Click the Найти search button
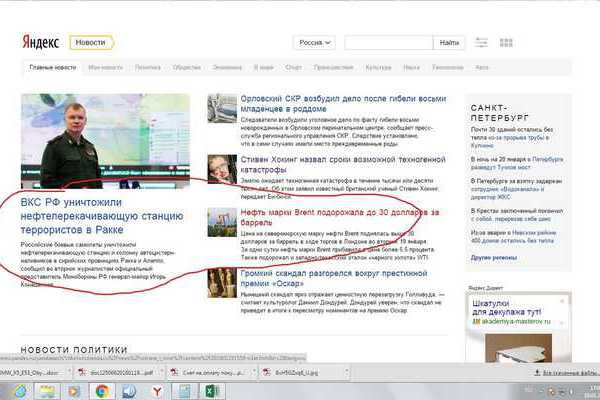600x400 pixels. (449, 42)
